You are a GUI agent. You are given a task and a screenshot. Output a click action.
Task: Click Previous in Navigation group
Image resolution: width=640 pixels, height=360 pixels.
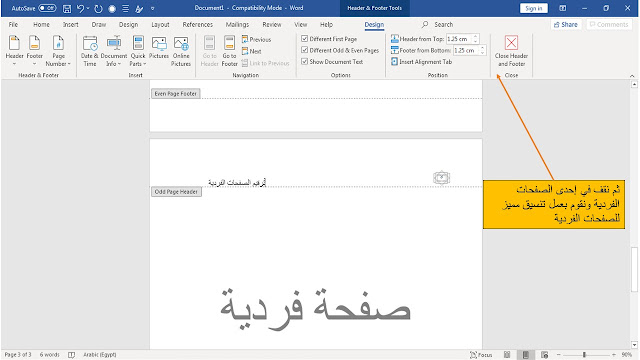(256, 40)
